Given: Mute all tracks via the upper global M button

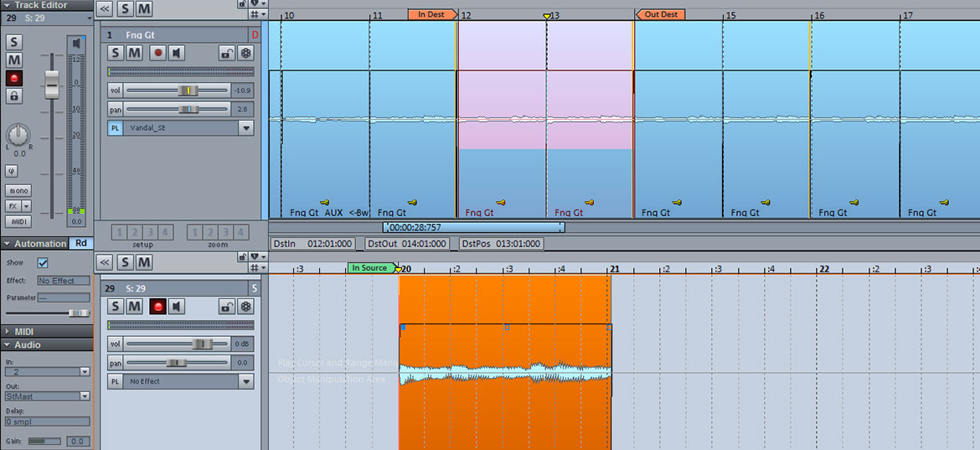Looking at the screenshot, I should click(x=144, y=8).
